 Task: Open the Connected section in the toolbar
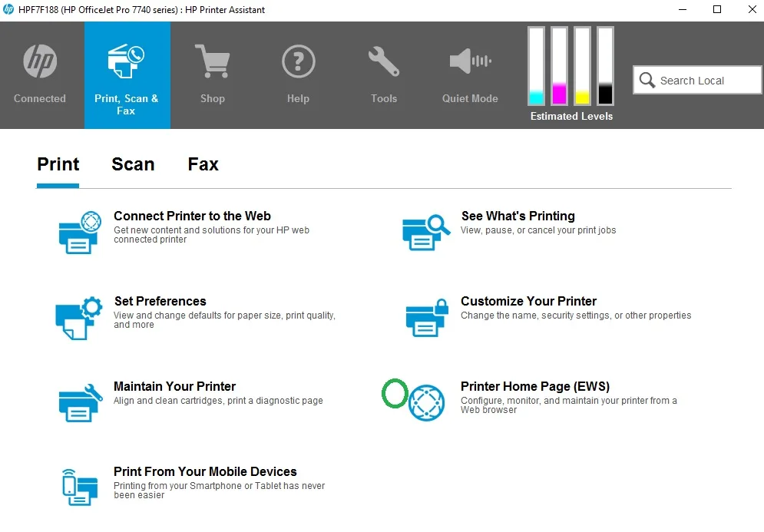coord(39,74)
